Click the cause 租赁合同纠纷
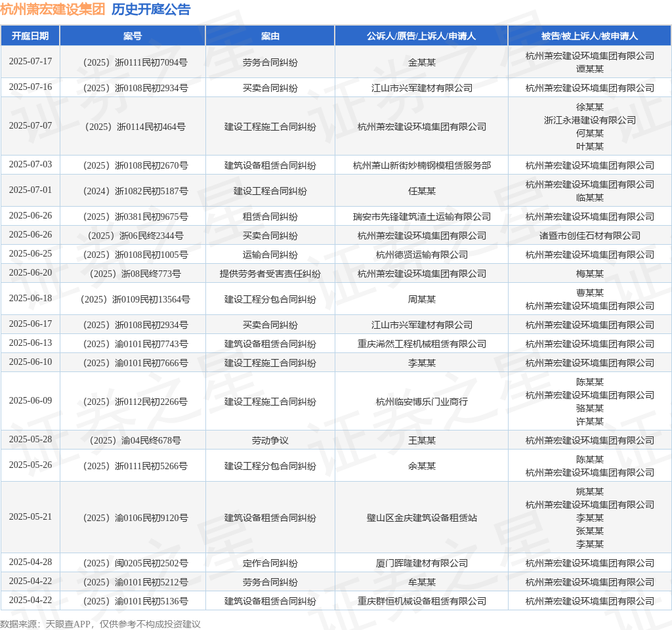672x630 pixels. (270, 217)
